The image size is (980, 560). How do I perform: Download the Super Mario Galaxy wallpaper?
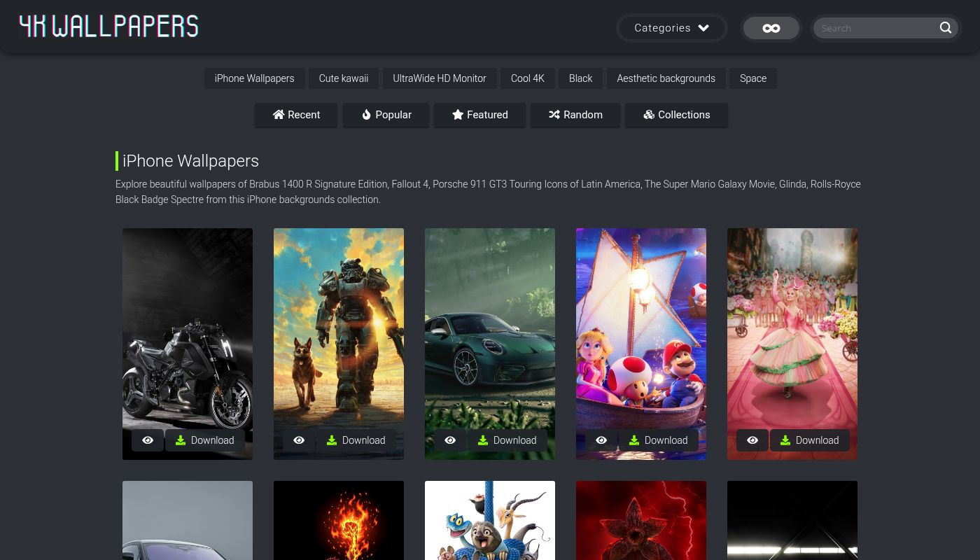659,440
